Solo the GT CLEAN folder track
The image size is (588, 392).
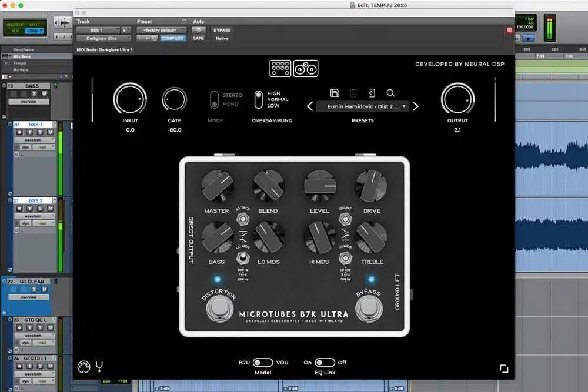(34, 289)
